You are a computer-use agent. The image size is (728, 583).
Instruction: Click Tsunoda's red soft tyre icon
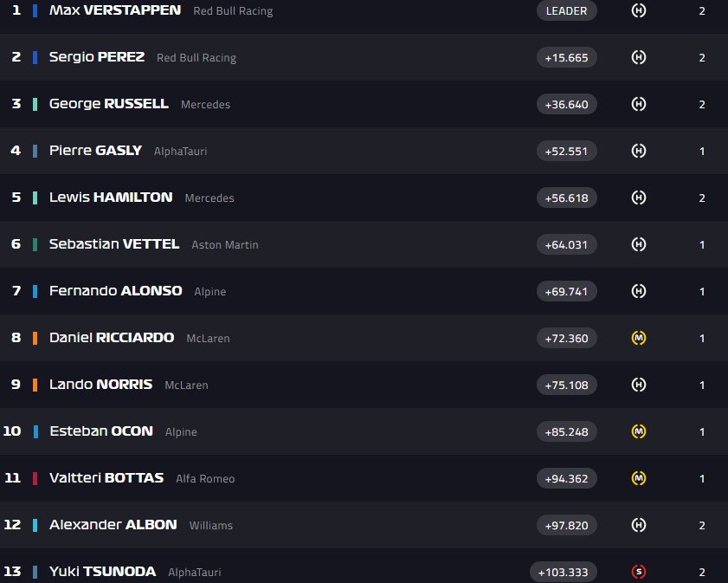pos(639,572)
